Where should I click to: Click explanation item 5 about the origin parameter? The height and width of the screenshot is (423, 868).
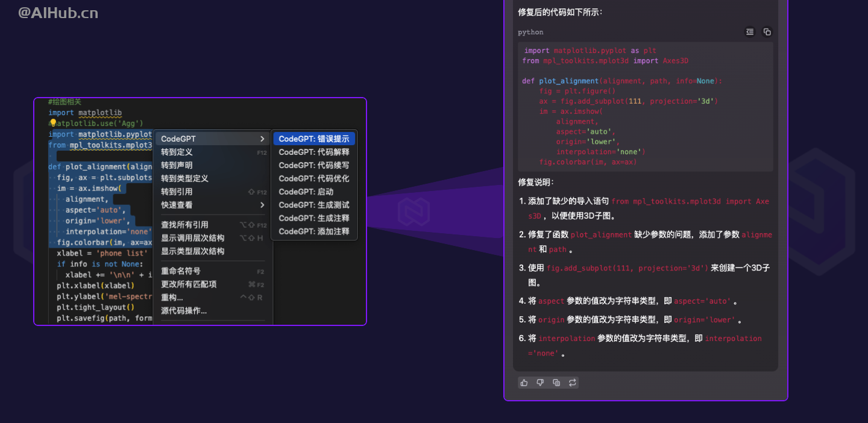tap(631, 319)
